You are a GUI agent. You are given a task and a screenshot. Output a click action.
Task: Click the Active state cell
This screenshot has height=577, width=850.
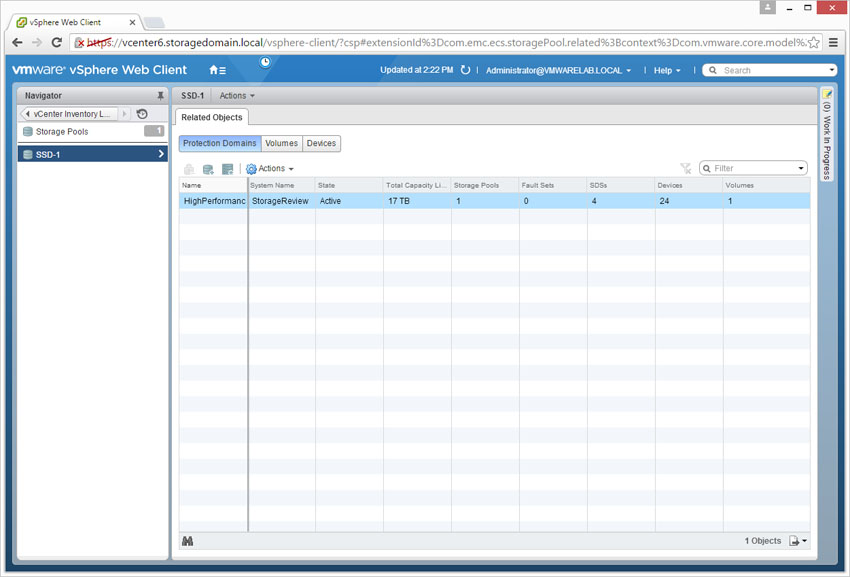tap(349, 201)
